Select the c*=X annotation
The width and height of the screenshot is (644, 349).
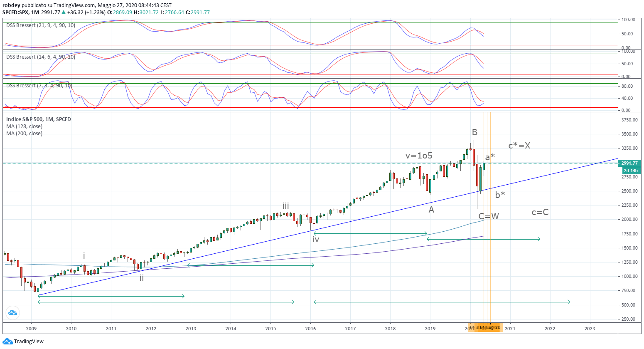519,146
